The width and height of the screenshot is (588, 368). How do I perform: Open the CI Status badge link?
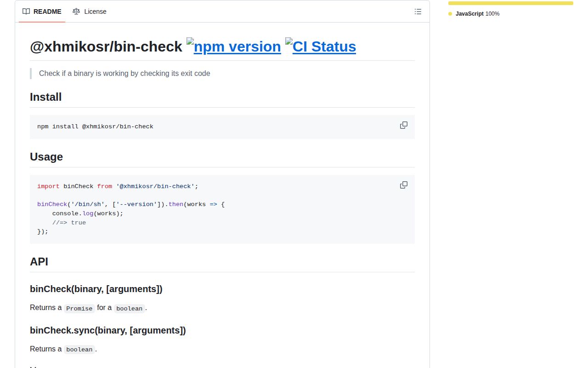321,46
